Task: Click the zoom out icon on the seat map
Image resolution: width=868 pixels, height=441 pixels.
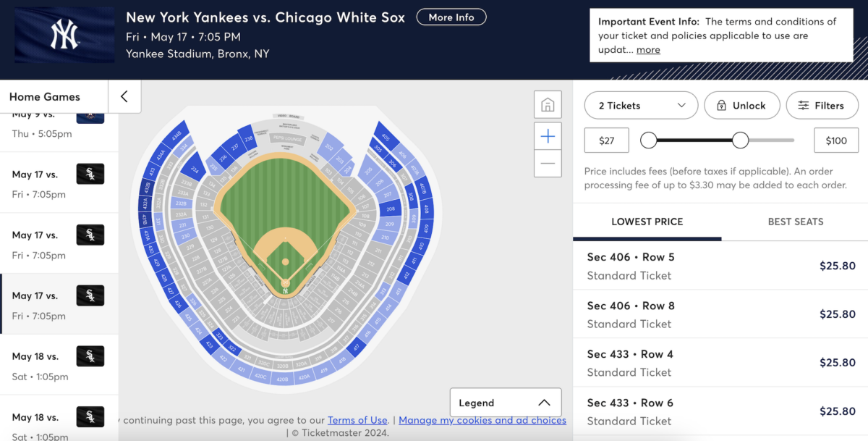Action: click(x=548, y=164)
